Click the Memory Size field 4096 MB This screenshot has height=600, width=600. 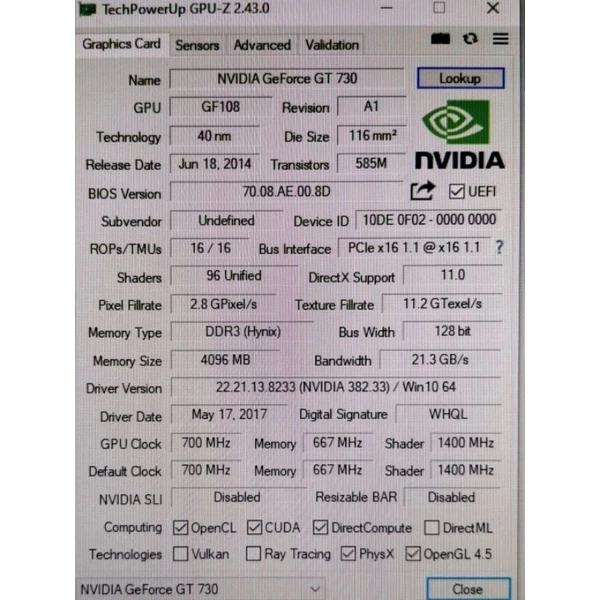pyautogui.click(x=225, y=360)
